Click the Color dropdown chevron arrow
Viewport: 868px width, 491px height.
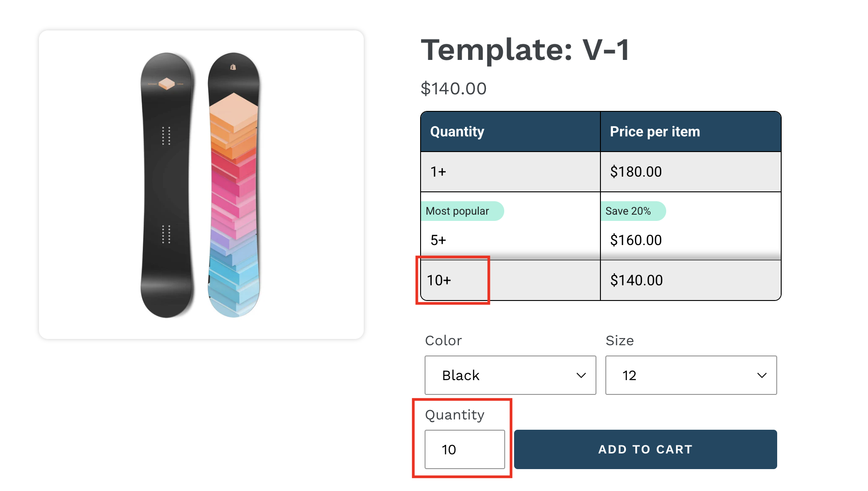pos(581,376)
